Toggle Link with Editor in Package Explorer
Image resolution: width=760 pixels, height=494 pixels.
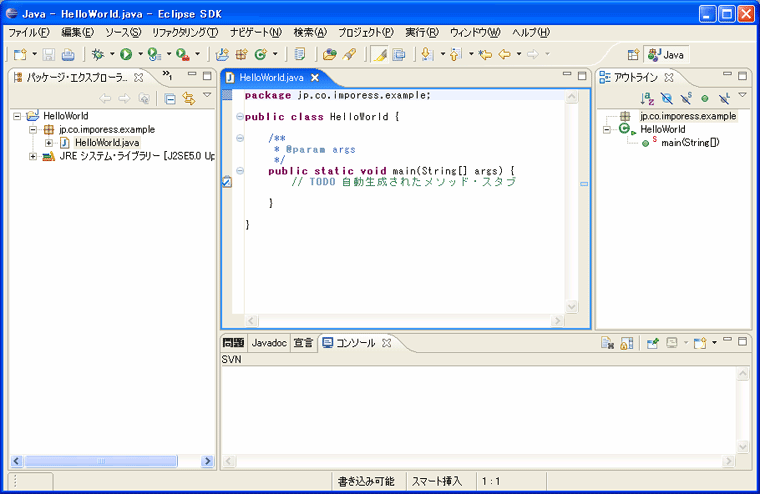click(x=189, y=99)
